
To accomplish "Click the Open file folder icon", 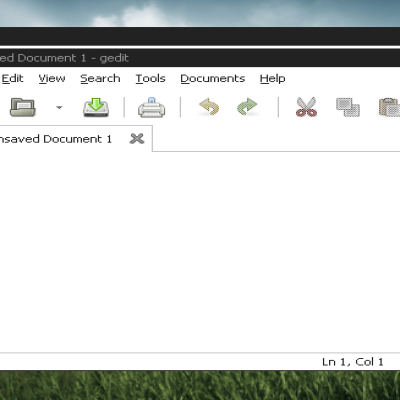I will 22,107.
